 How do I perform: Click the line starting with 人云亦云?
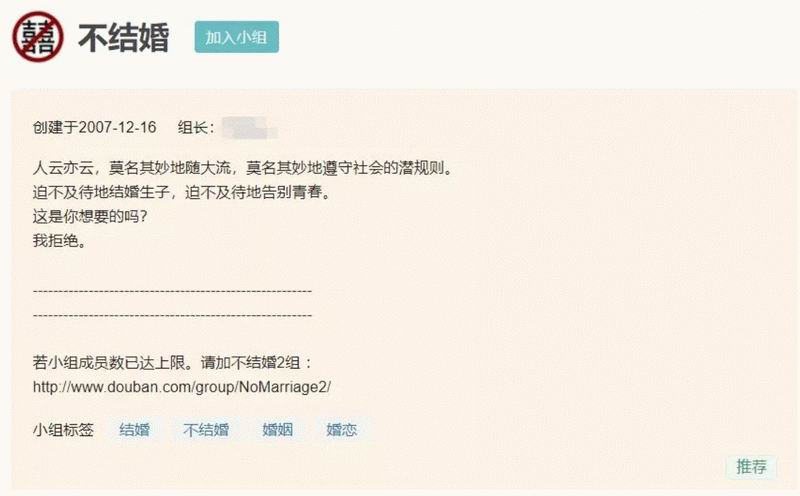[243, 167]
